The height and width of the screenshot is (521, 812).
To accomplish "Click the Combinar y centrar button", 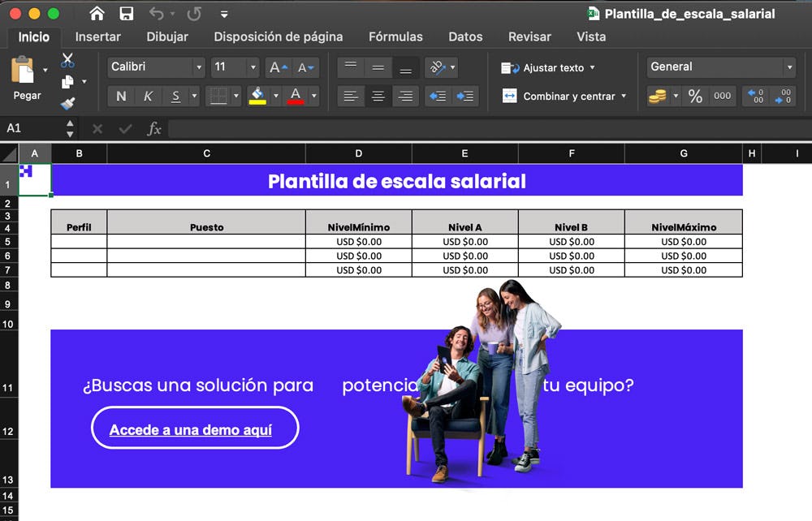I will (565, 97).
